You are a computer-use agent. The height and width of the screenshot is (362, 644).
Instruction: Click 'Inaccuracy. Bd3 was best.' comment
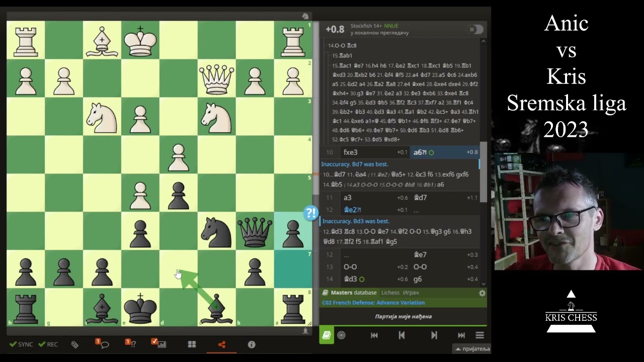pos(356,221)
